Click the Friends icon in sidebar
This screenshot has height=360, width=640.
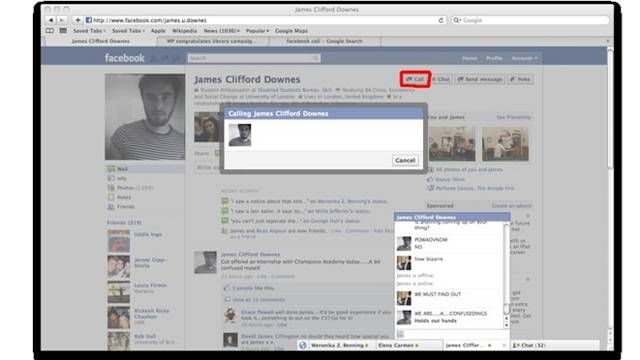(x=111, y=207)
